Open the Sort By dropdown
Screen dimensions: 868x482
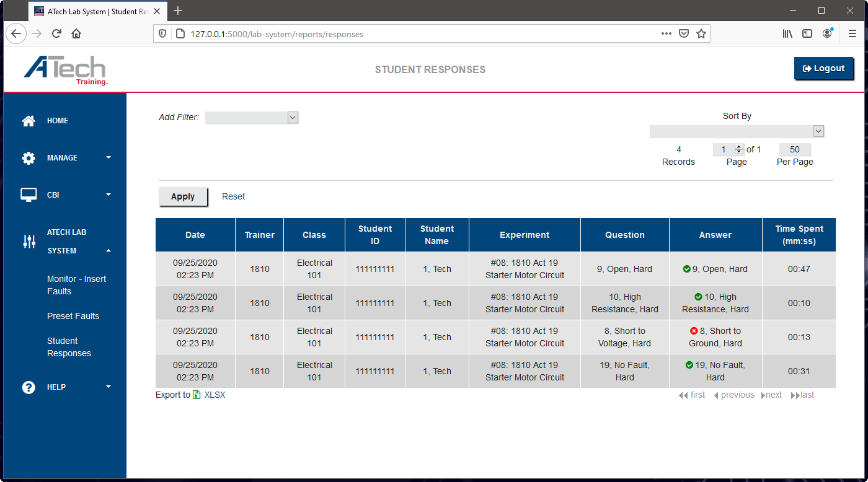[737, 131]
